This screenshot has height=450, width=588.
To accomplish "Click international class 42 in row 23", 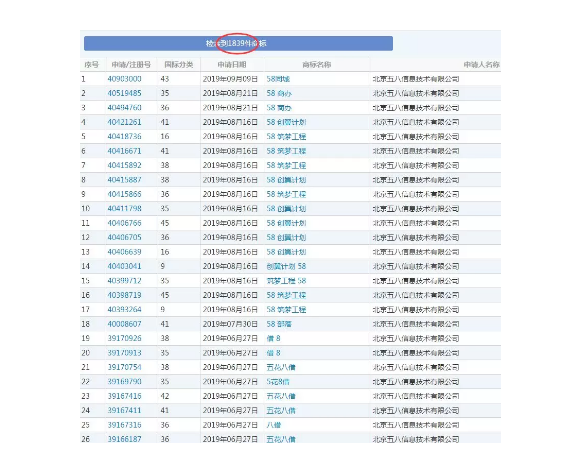I will (165, 396).
